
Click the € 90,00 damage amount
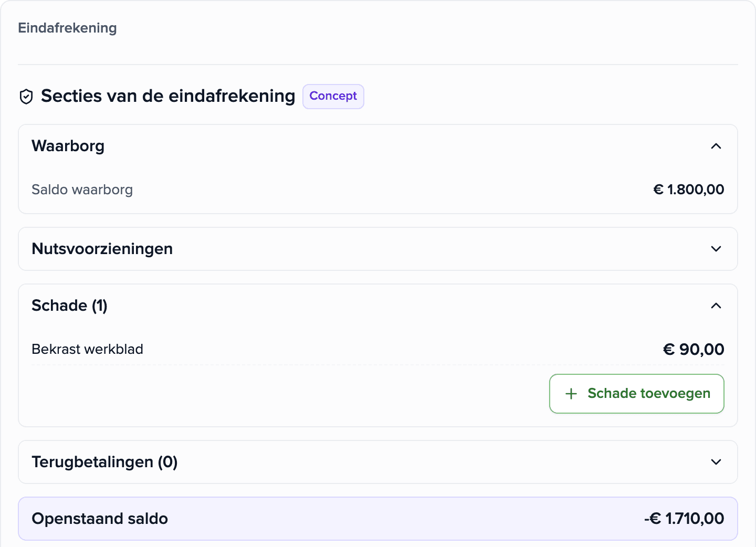click(694, 349)
